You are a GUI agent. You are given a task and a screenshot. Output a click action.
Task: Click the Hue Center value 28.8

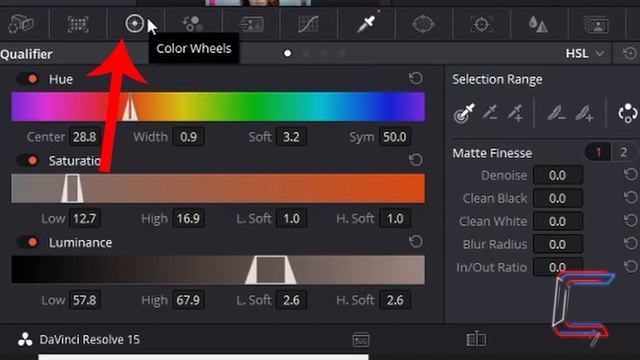84,137
